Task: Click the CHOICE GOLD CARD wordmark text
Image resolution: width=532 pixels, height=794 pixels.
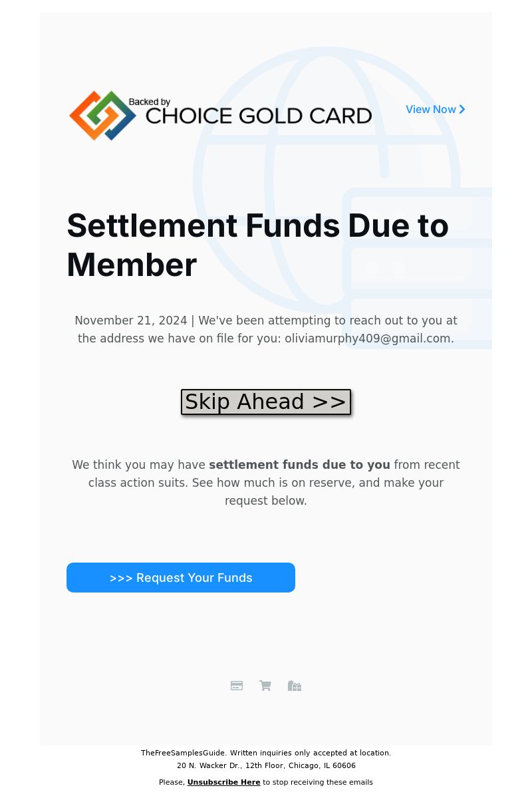Action: [259, 116]
